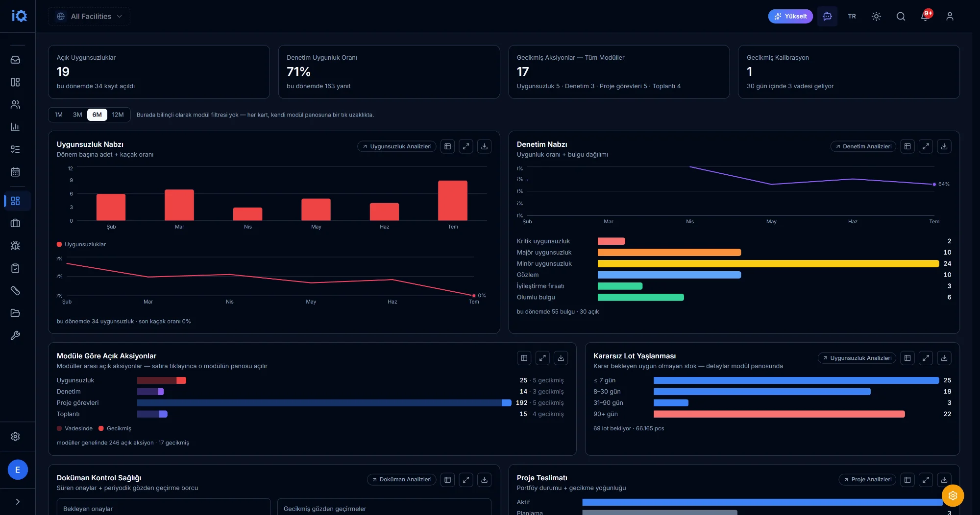Viewport: 980px width, 515px height.
Task: Expand the sidebar with the chevron arrow
Action: pos(18,502)
